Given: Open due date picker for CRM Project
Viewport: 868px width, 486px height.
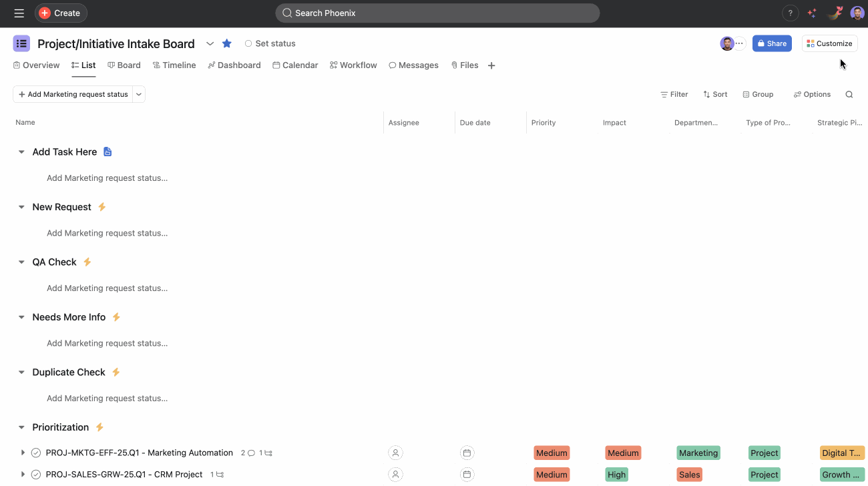Looking at the screenshot, I should pyautogui.click(x=467, y=474).
